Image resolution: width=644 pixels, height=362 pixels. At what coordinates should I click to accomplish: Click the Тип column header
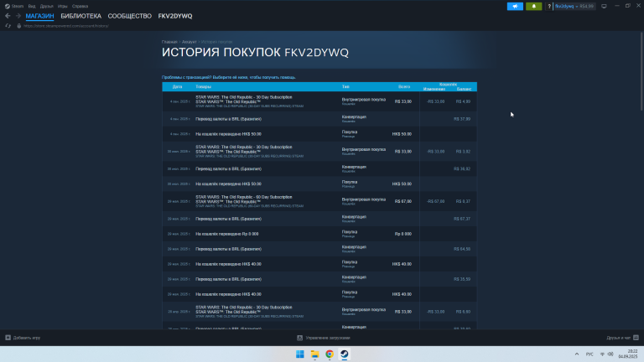345,86
